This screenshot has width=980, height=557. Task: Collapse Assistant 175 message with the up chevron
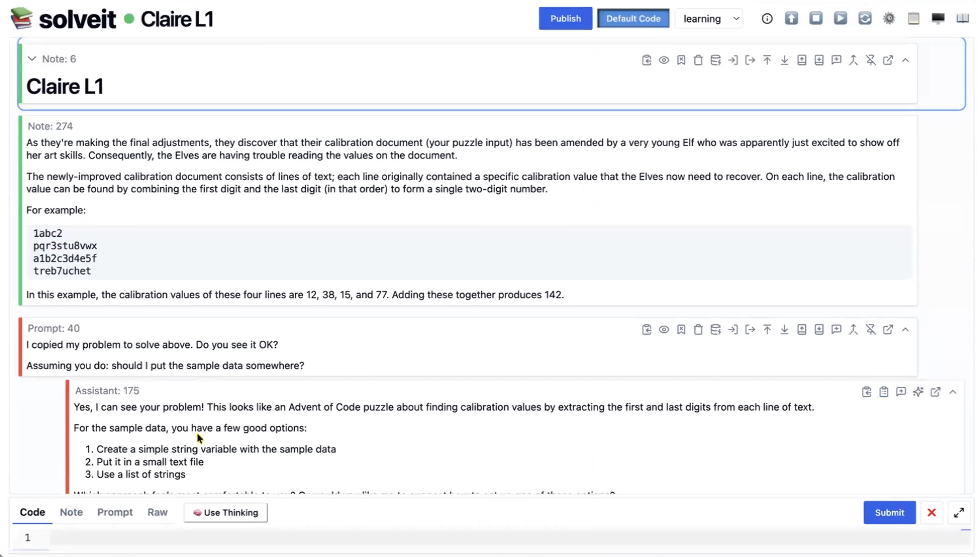click(x=952, y=392)
